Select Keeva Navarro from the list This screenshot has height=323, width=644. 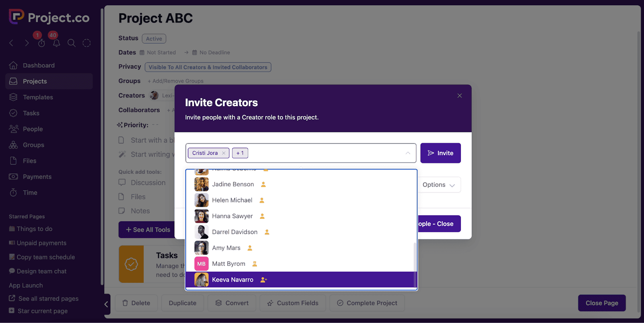233,280
